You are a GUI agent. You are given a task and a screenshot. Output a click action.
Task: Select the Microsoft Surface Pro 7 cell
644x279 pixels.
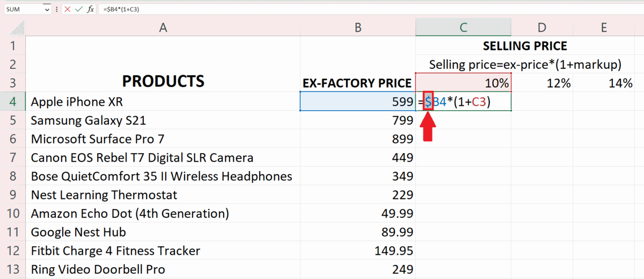163,139
